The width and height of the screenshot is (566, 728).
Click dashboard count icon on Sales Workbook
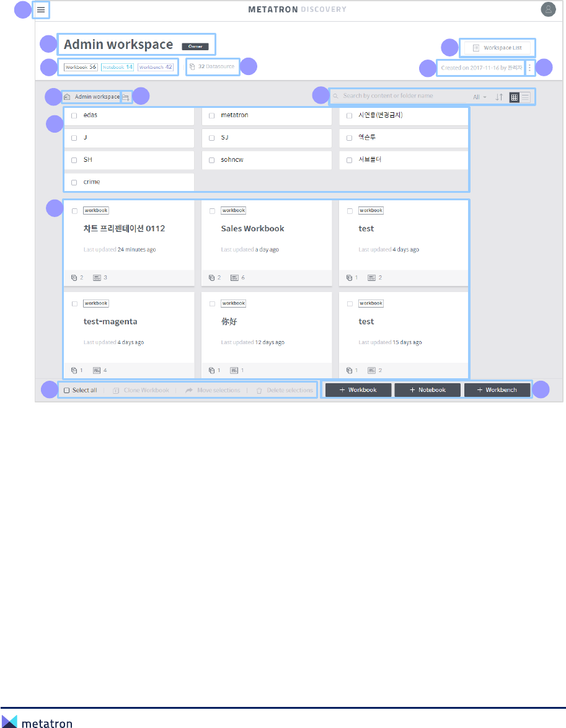point(234,278)
